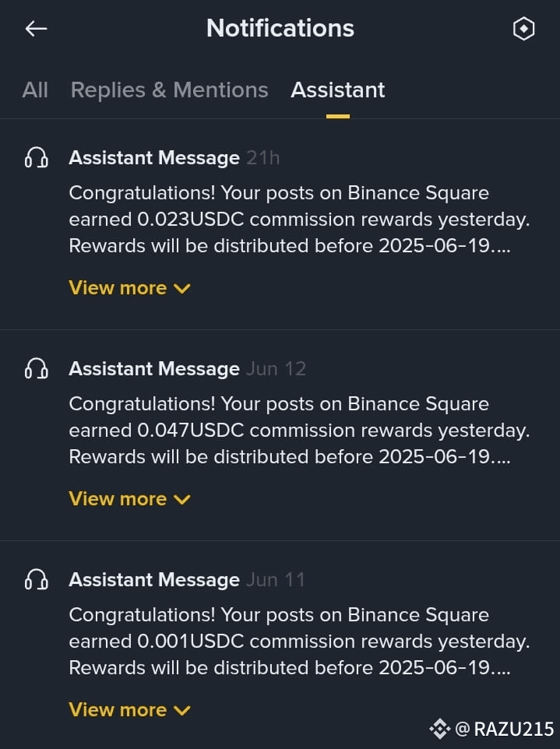Click the back arrow to leave Notifications

click(35, 29)
